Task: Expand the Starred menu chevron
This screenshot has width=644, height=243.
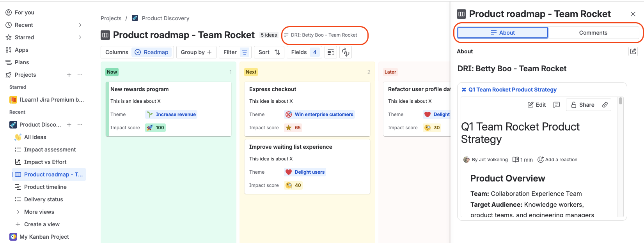Action: 80,37
